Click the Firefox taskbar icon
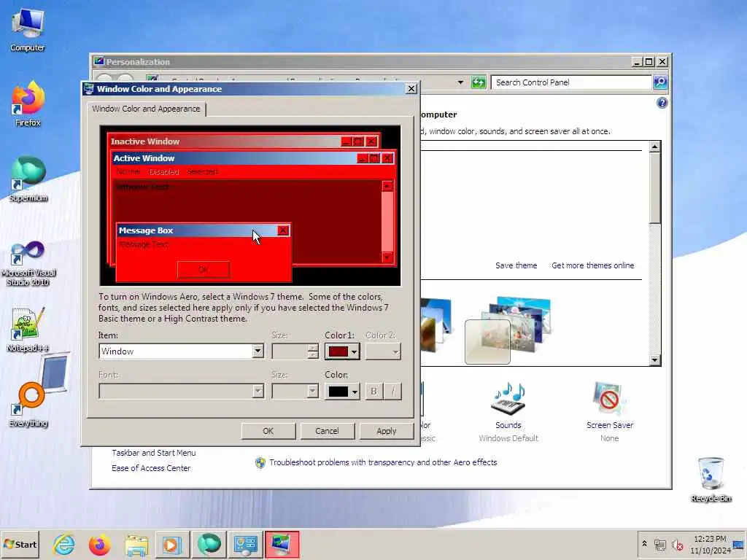The image size is (747, 560). click(x=99, y=545)
